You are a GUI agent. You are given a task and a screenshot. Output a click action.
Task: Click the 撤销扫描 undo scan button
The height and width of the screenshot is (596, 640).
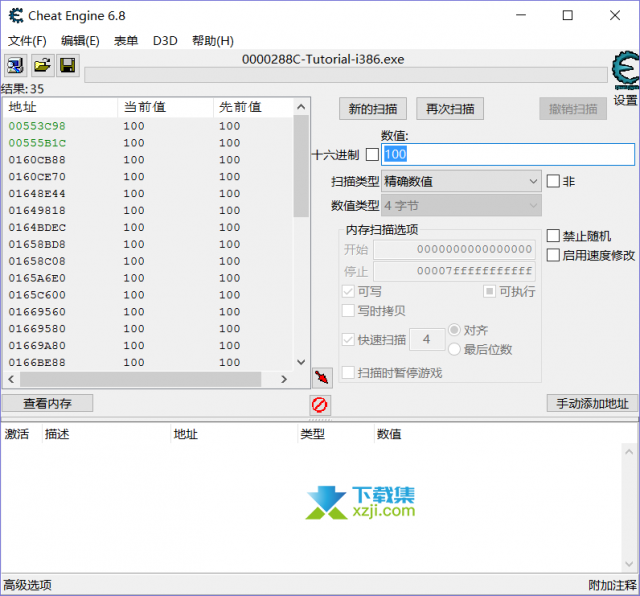573,109
